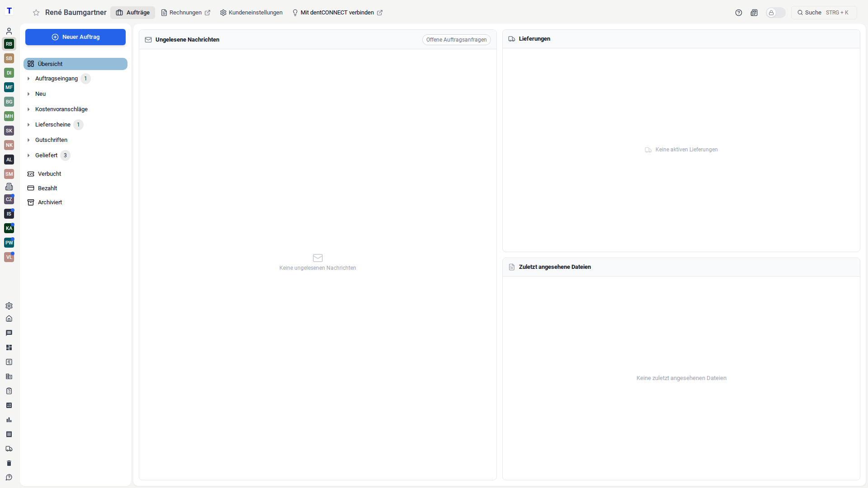This screenshot has height=488, width=868.
Task: Open the Suche search field
Action: click(824, 13)
